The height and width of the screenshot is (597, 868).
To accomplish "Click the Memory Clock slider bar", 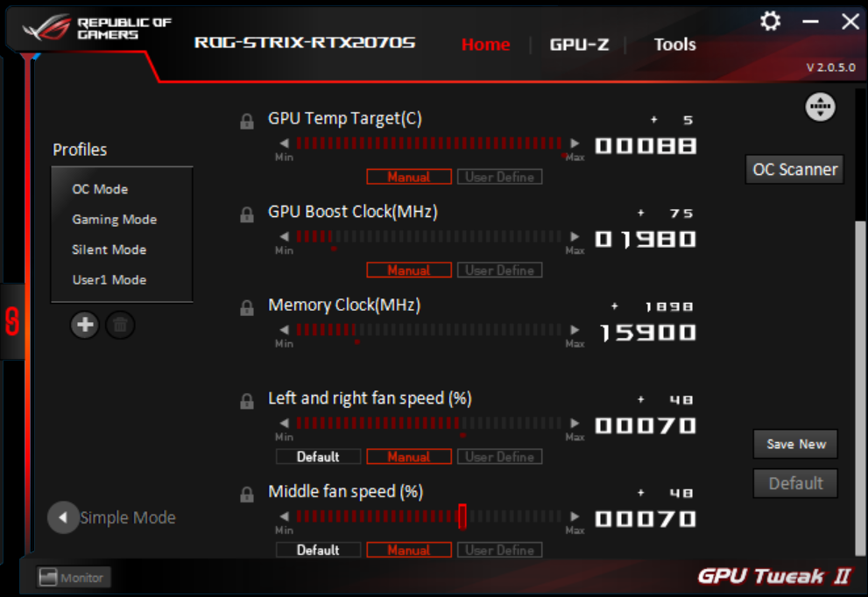I will tap(429, 330).
